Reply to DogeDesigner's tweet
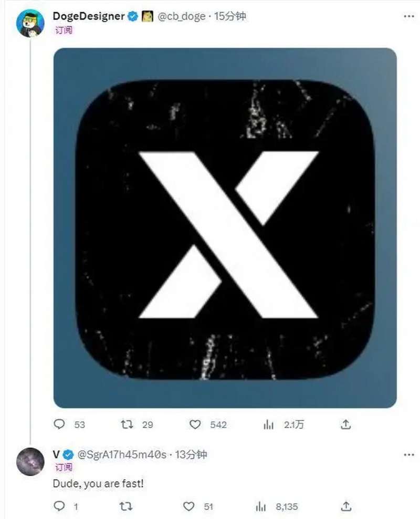420x519 pixels. pos(60,424)
